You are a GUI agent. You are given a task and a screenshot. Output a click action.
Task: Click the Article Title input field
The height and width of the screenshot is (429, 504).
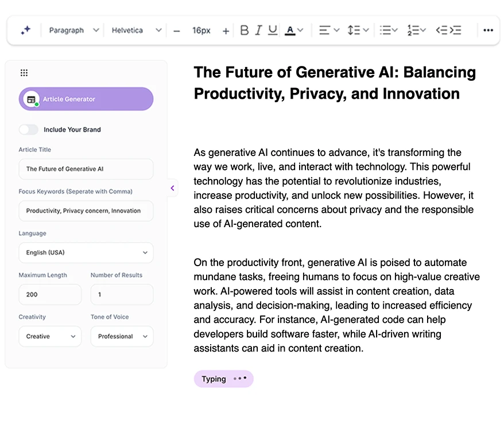(x=86, y=169)
